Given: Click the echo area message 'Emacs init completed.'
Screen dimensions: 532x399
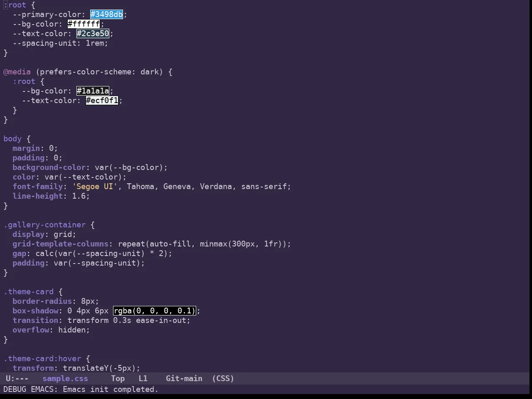Looking at the screenshot, I should coord(111,389).
